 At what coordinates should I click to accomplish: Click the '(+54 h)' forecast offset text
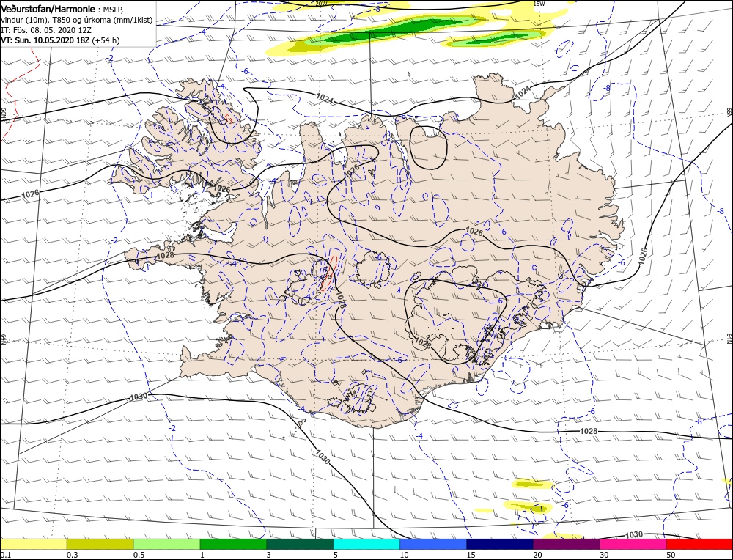tap(106, 40)
